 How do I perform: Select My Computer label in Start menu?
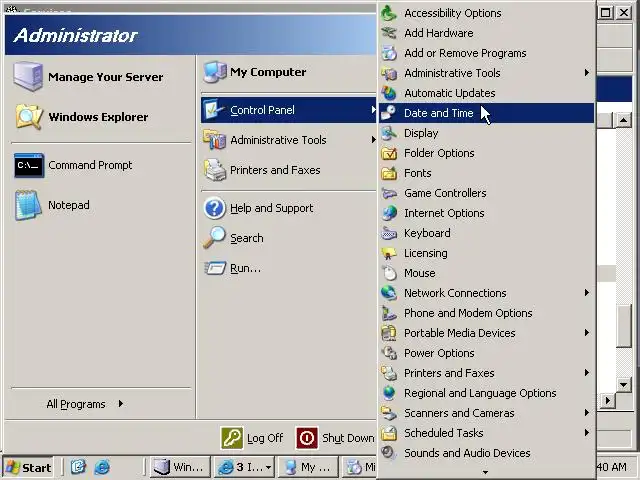point(268,72)
